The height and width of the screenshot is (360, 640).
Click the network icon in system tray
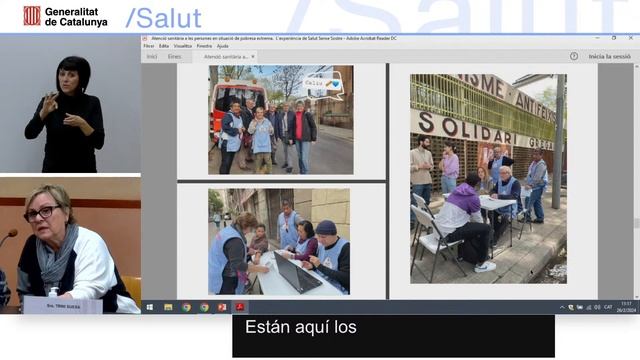pos(589,307)
